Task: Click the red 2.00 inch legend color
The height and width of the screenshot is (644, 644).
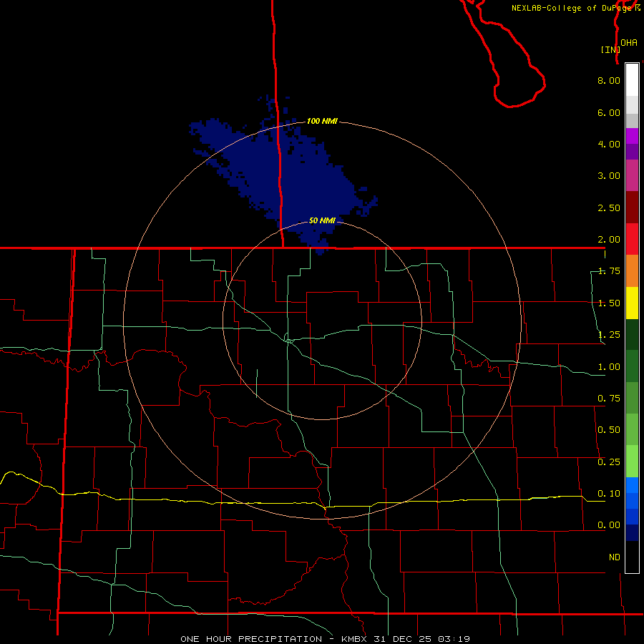Action: click(x=632, y=239)
